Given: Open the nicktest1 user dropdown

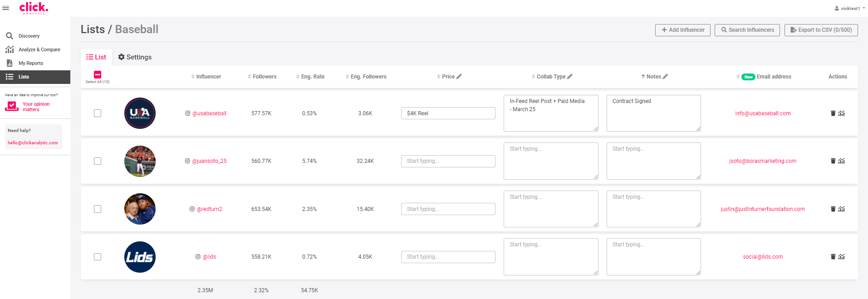Looking at the screenshot, I should point(850,8).
